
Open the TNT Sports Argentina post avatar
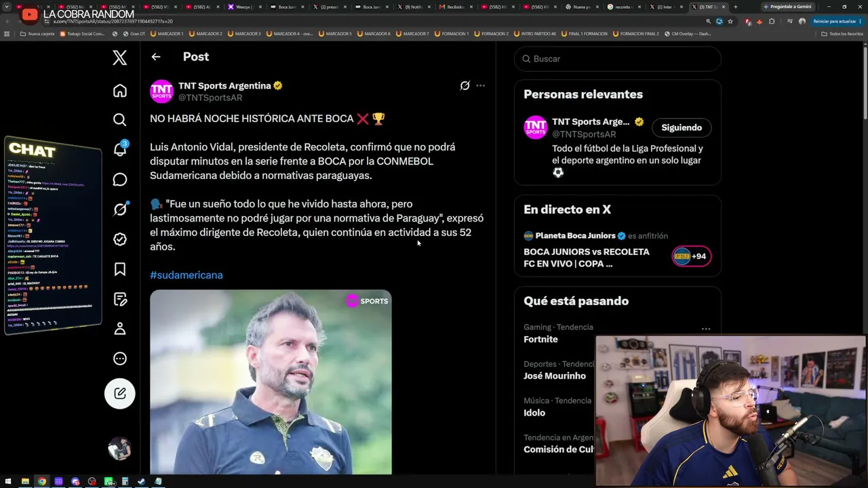click(x=161, y=91)
